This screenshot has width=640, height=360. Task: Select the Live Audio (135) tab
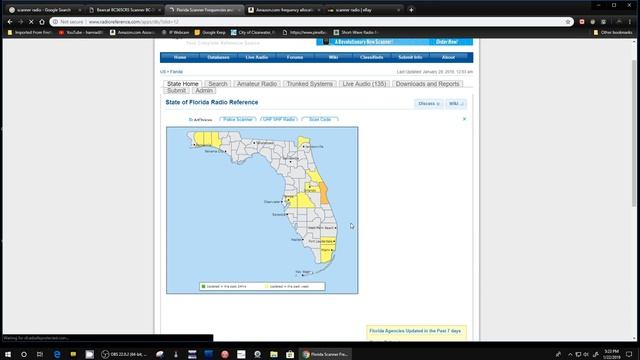pos(364,84)
